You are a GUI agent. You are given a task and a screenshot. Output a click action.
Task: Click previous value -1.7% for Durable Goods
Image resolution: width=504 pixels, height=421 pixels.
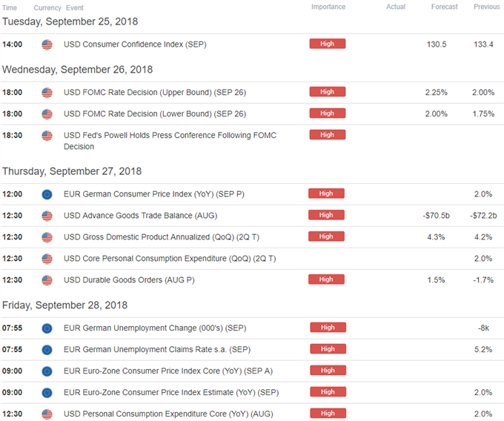point(483,280)
